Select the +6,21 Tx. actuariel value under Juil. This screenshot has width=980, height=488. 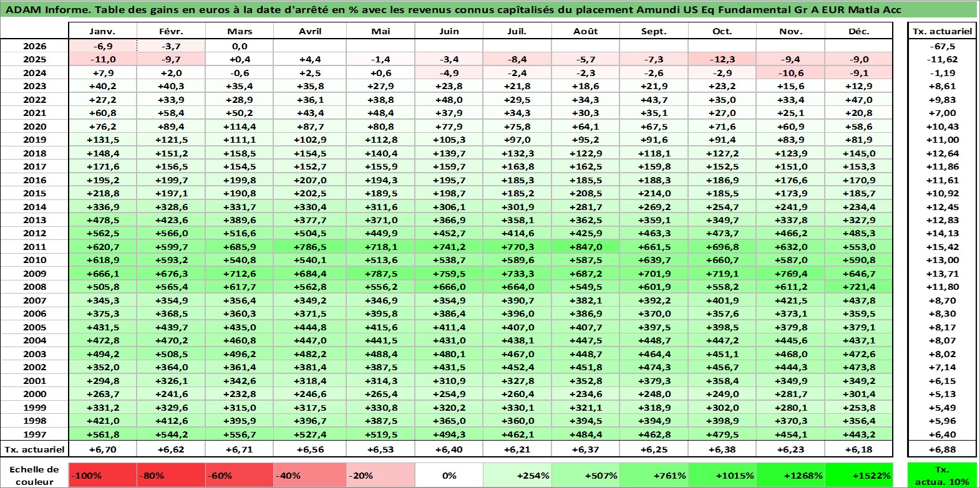[x=517, y=449]
